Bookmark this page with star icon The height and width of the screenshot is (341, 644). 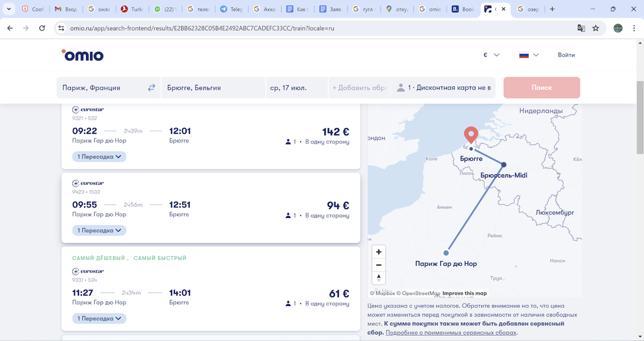(x=596, y=28)
